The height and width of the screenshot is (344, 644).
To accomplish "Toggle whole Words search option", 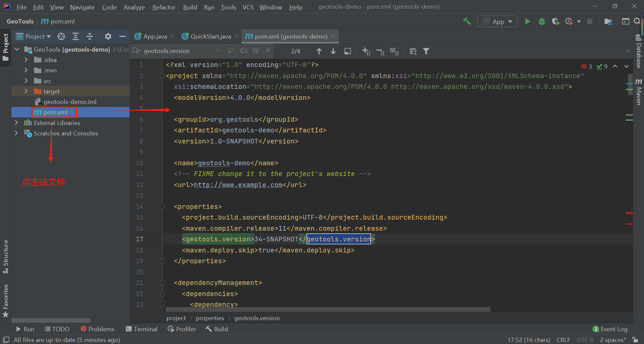I will pyautogui.click(x=256, y=51).
